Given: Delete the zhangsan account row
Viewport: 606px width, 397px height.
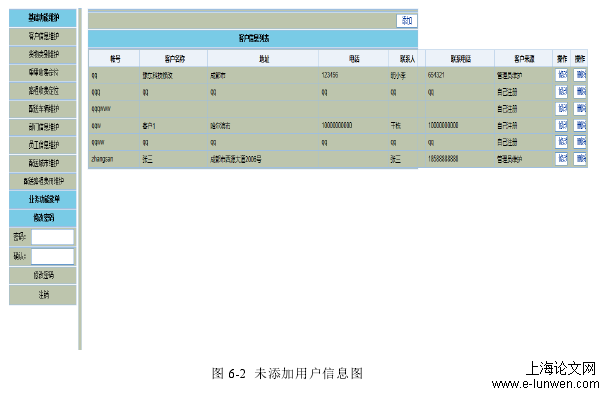Looking at the screenshot, I should (x=580, y=158).
